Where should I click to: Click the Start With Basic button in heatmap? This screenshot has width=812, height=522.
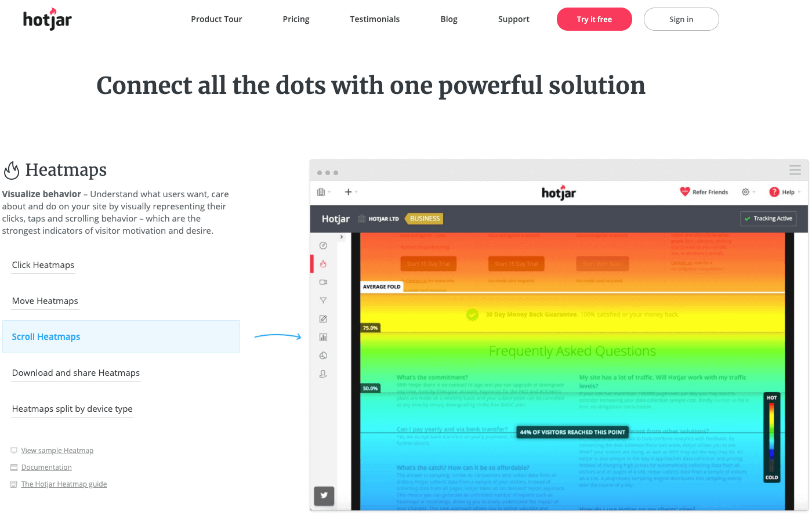tap(603, 264)
